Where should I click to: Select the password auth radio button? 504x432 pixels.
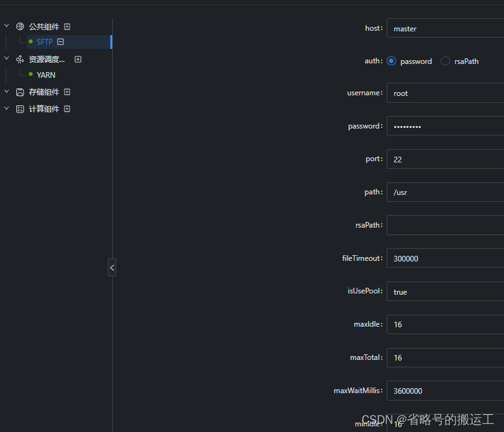click(391, 61)
